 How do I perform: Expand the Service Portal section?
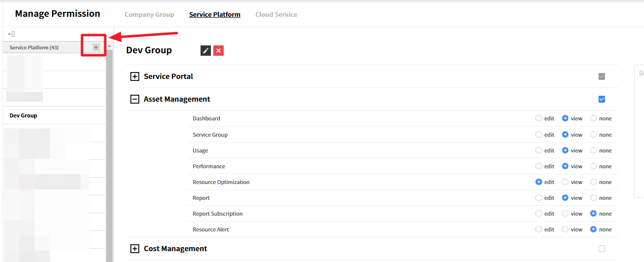[134, 76]
